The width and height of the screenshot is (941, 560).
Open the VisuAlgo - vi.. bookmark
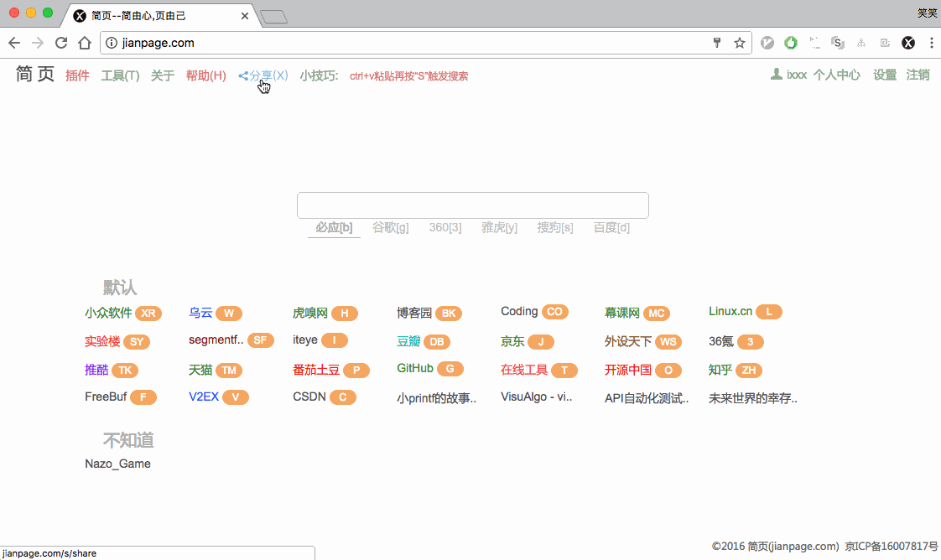point(537,397)
